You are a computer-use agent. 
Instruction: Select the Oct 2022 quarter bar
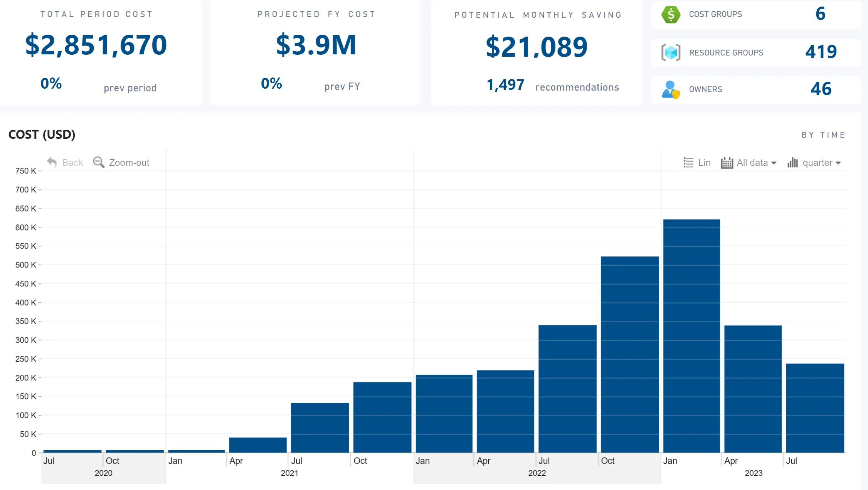630,354
